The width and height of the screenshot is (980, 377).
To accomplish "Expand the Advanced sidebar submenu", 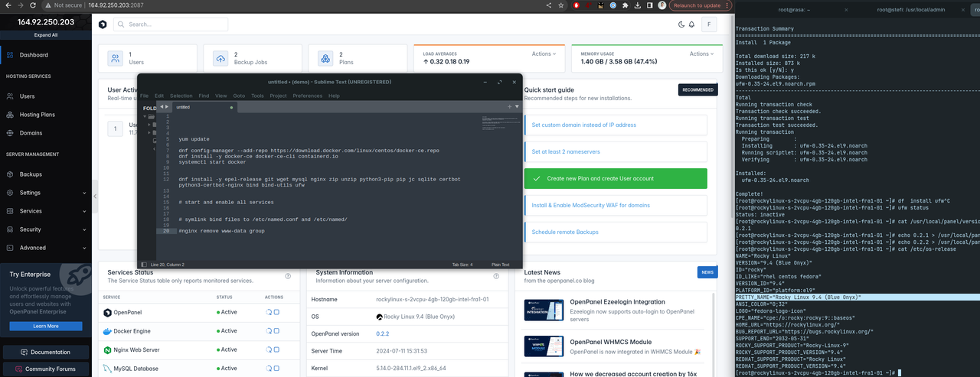I will click(46, 248).
